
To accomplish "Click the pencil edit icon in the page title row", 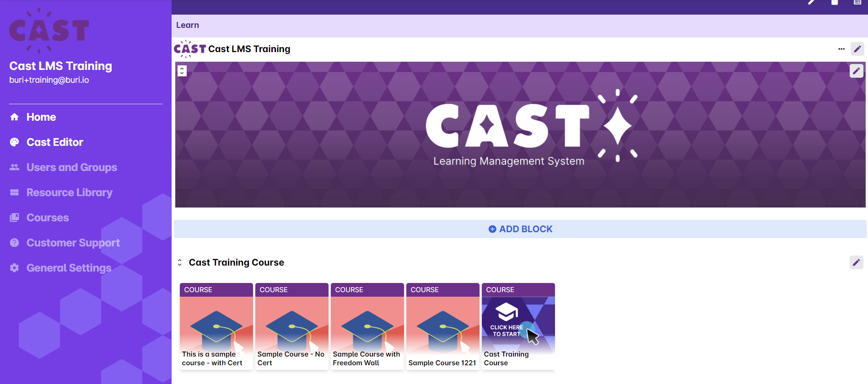I will coord(857,49).
